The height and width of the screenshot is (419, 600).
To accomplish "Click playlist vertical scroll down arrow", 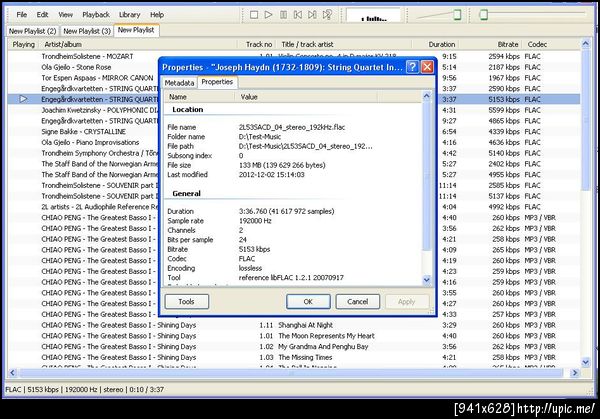I will 585,362.
